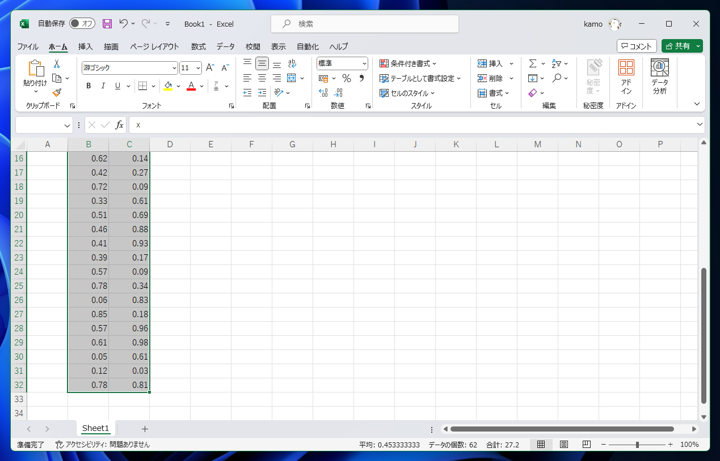Toggle Middle Align
Screen dimensions: 720x461
click(x=262, y=63)
